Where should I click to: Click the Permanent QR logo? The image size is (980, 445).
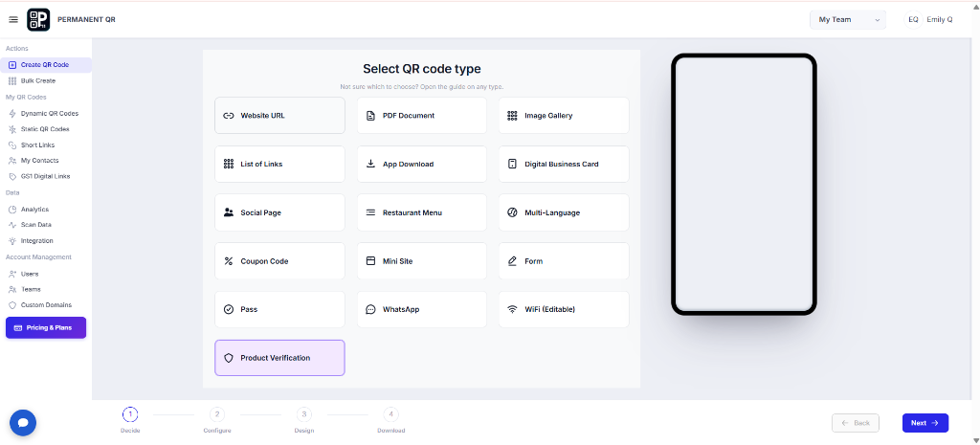[x=38, y=20]
